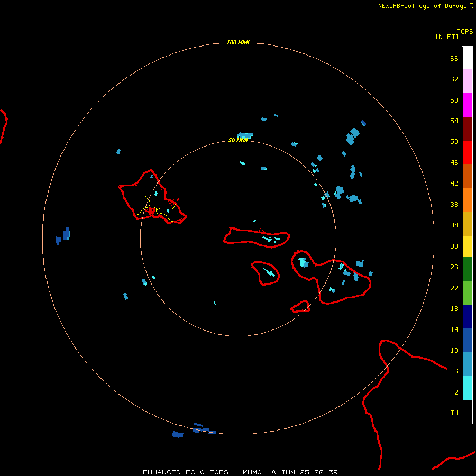Click the "[K FT]" units label
Image resolution: width=476 pixels, height=476 pixels.
pyautogui.click(x=447, y=36)
